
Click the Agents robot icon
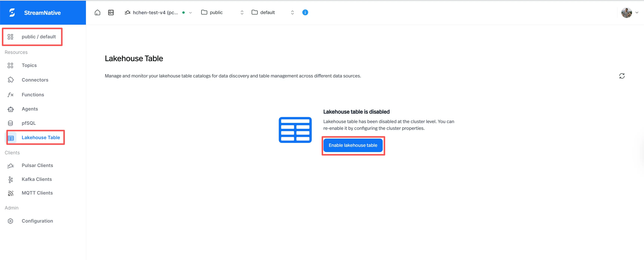click(x=10, y=109)
